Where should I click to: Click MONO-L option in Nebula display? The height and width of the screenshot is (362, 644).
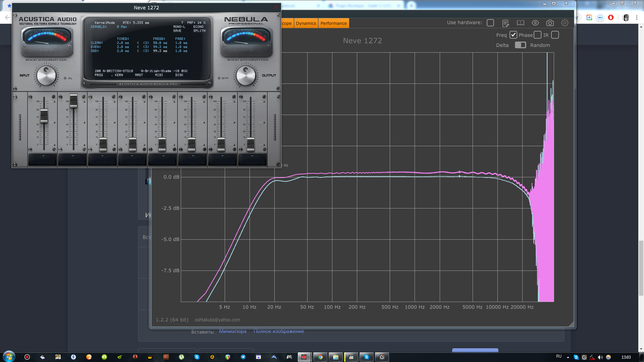[x=179, y=27]
